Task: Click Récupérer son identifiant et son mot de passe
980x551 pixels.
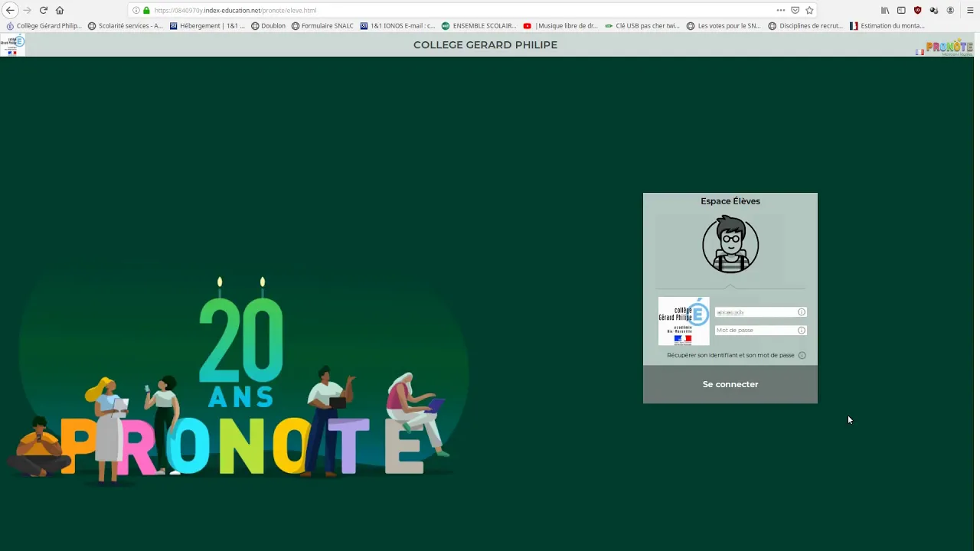Action: pyautogui.click(x=730, y=355)
